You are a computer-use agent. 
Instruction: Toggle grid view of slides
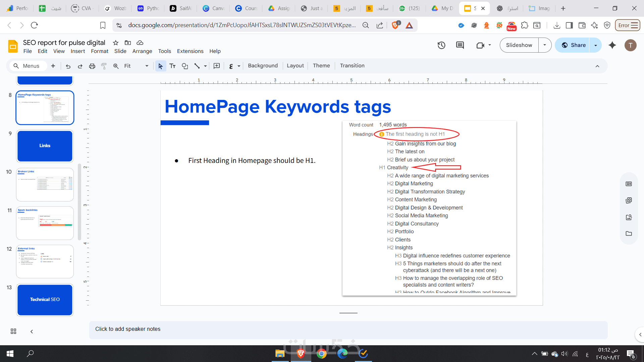coord(13,331)
